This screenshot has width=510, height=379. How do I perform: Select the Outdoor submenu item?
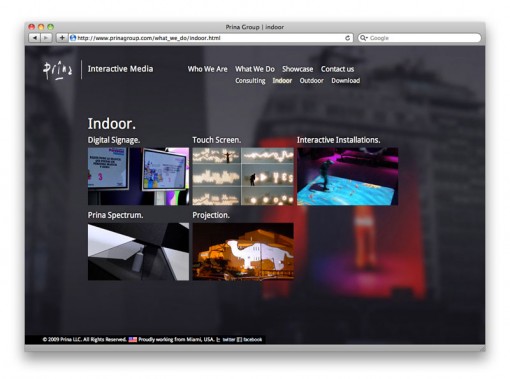point(311,81)
